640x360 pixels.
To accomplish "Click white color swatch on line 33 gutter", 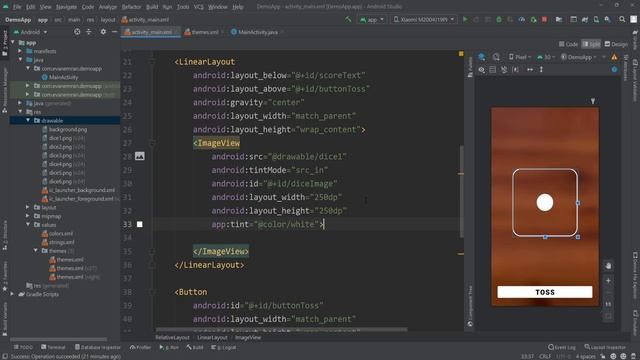I will click(x=140, y=224).
